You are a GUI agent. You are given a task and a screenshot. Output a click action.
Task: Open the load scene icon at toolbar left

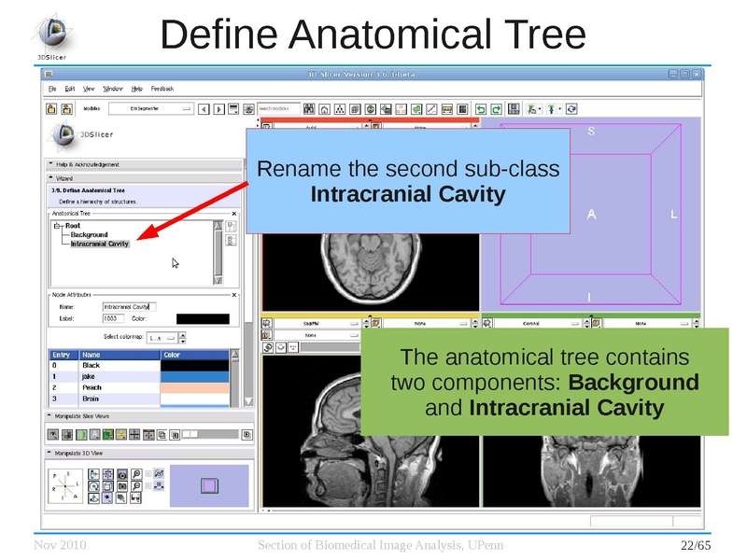click(49, 109)
